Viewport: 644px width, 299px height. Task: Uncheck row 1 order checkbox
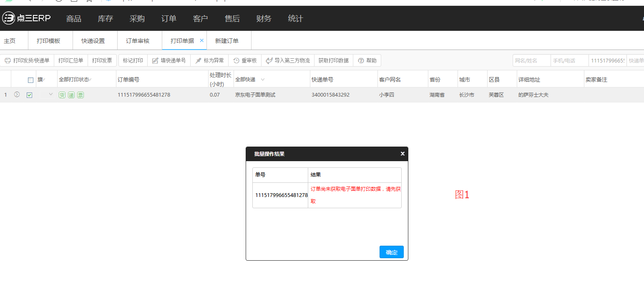pyautogui.click(x=29, y=95)
